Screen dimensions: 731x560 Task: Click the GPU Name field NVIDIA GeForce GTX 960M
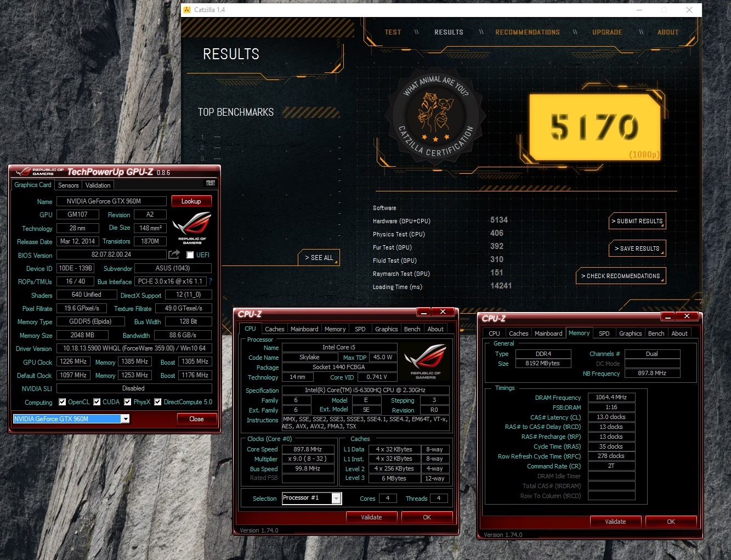coord(111,201)
